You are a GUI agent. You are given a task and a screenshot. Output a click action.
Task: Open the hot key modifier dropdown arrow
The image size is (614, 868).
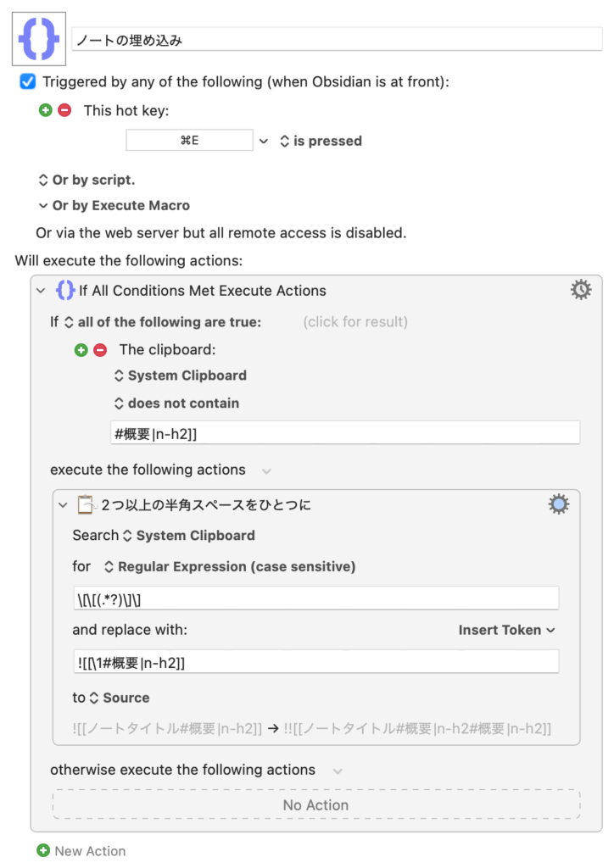click(263, 141)
